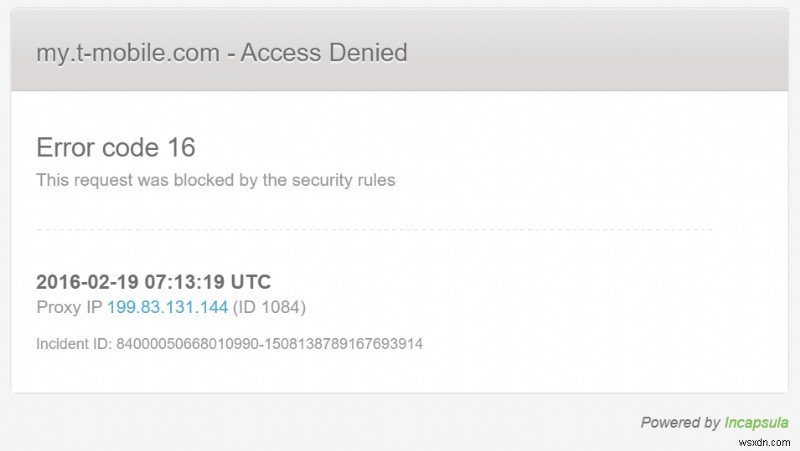This screenshot has height=451, width=800.
Task: Click the Incapsula link in the footer
Action: [x=757, y=423]
